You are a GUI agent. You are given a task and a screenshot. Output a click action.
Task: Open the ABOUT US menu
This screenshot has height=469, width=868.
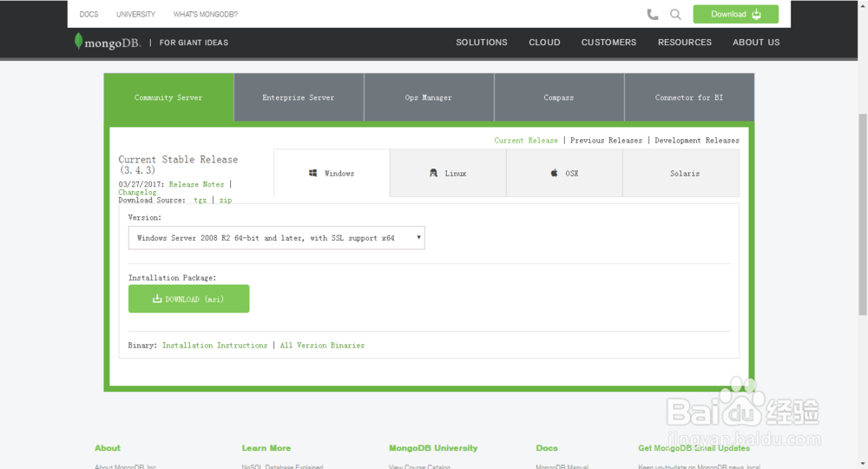click(x=756, y=43)
